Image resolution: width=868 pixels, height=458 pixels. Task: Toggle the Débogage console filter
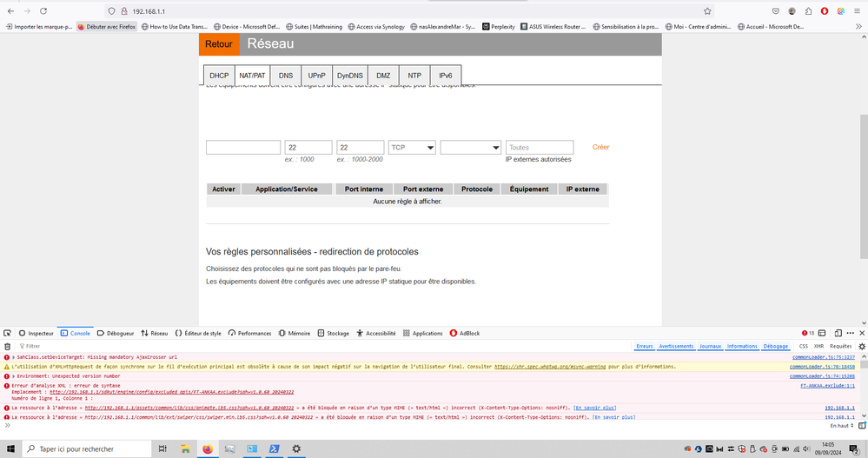pos(776,346)
